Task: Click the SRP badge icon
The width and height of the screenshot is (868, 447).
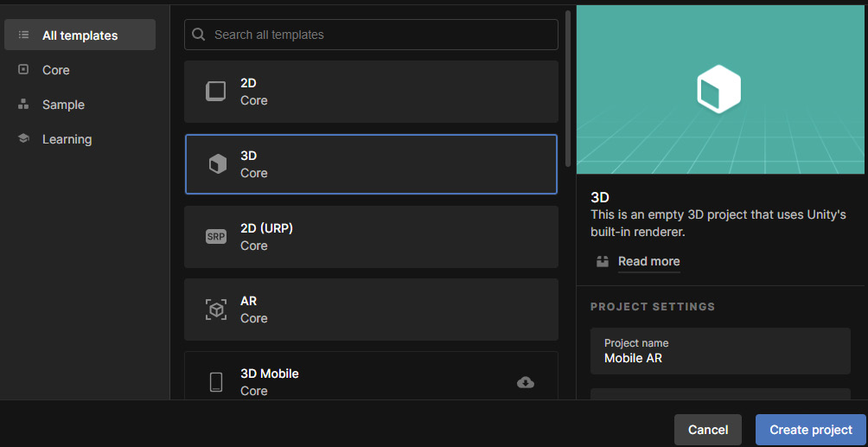Action: point(216,237)
